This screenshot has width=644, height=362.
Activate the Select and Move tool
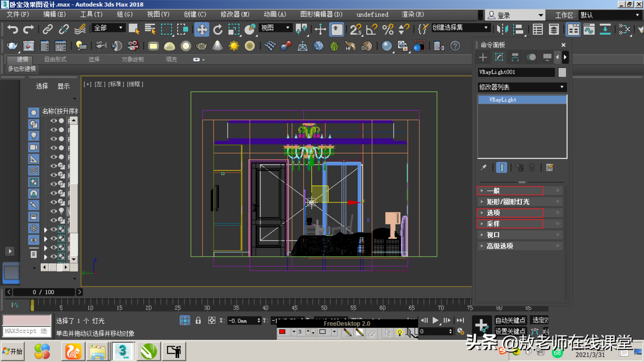pos(202,29)
